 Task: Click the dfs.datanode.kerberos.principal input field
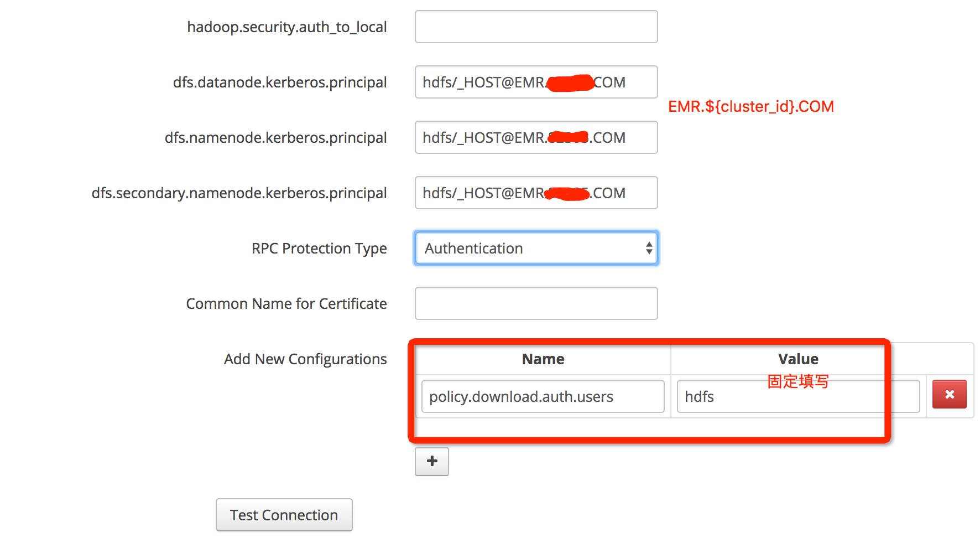(536, 82)
